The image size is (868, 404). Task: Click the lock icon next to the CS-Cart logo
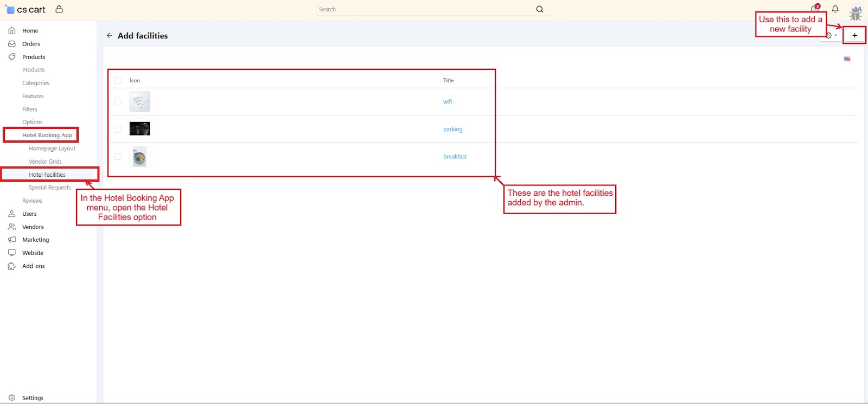(59, 9)
